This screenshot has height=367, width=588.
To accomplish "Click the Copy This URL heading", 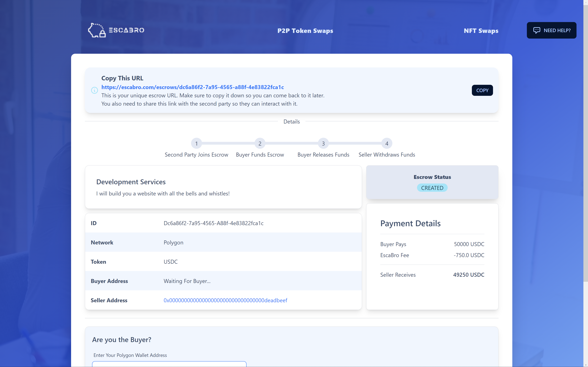I will tap(122, 78).
